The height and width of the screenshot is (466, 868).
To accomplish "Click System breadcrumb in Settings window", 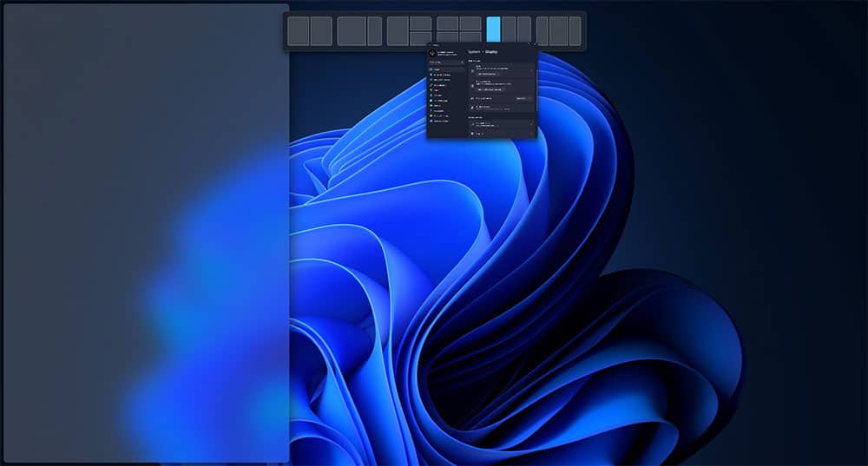I will (474, 52).
